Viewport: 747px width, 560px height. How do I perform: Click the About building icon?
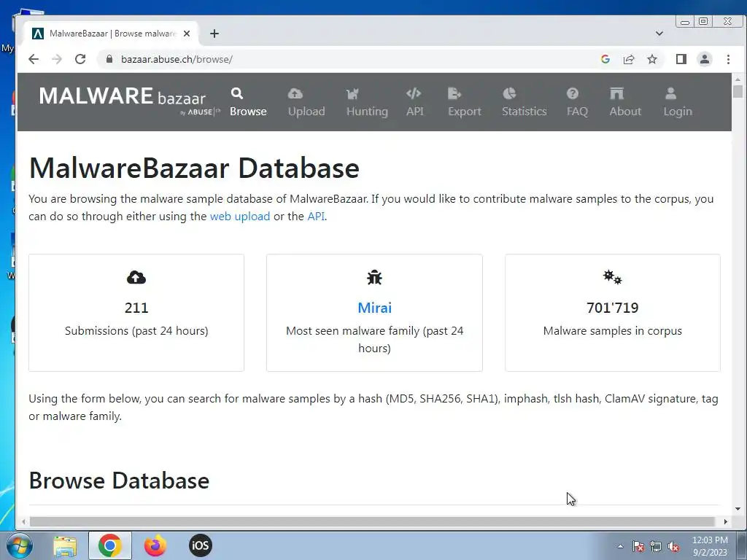(x=617, y=93)
